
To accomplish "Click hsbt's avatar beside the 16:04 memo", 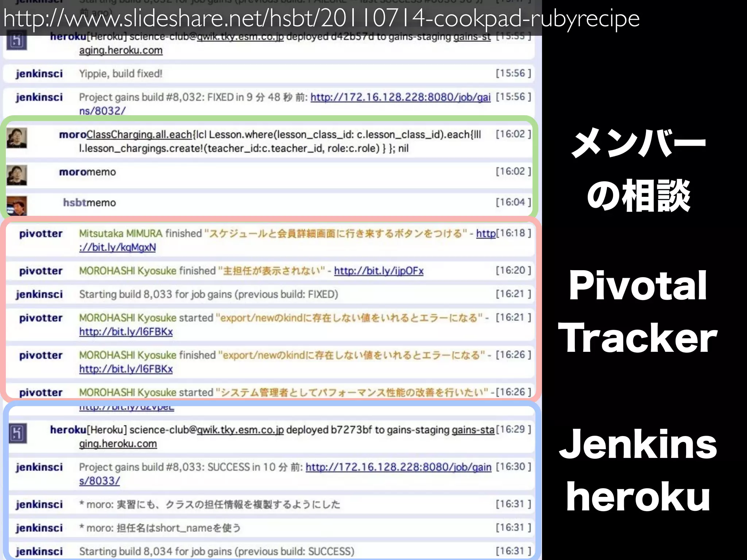I will [17, 206].
